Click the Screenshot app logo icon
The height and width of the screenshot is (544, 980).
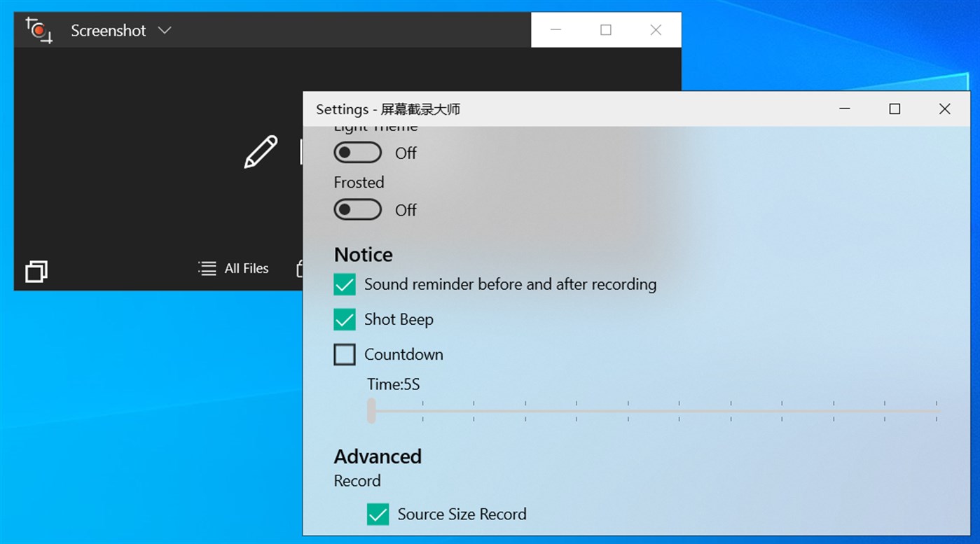[x=37, y=30]
